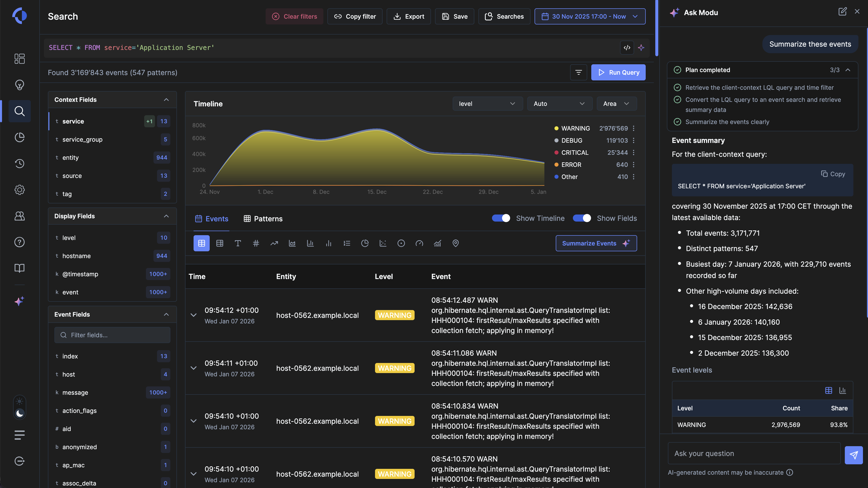Viewport: 868px width, 488px height.
Task: Open the AI sparkle icon in the sidebar
Action: pyautogui.click(x=20, y=301)
